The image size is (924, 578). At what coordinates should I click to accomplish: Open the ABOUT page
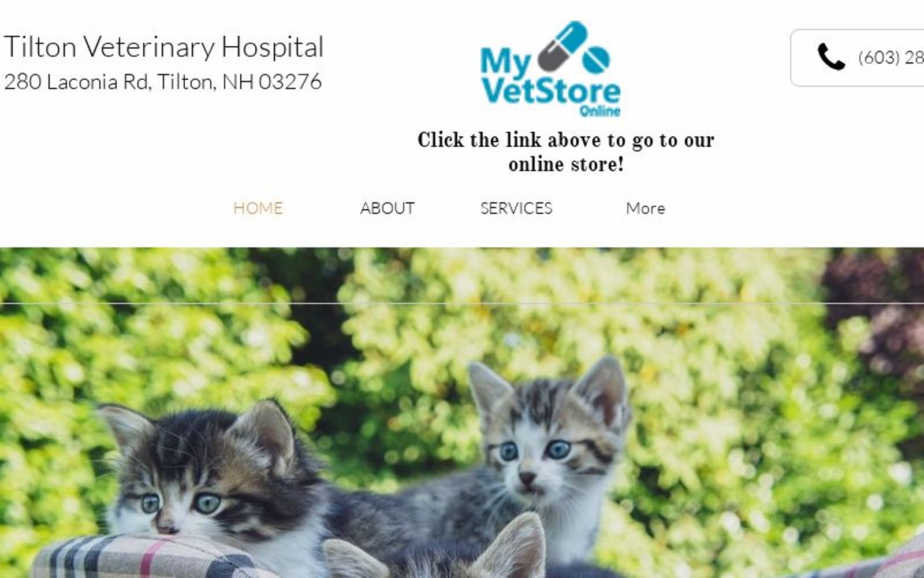pos(387,208)
